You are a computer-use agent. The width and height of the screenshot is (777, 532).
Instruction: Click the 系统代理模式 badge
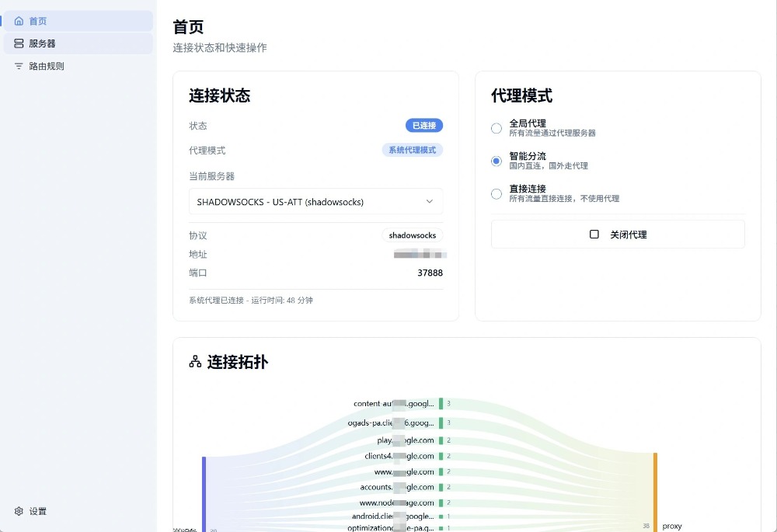[413, 150]
